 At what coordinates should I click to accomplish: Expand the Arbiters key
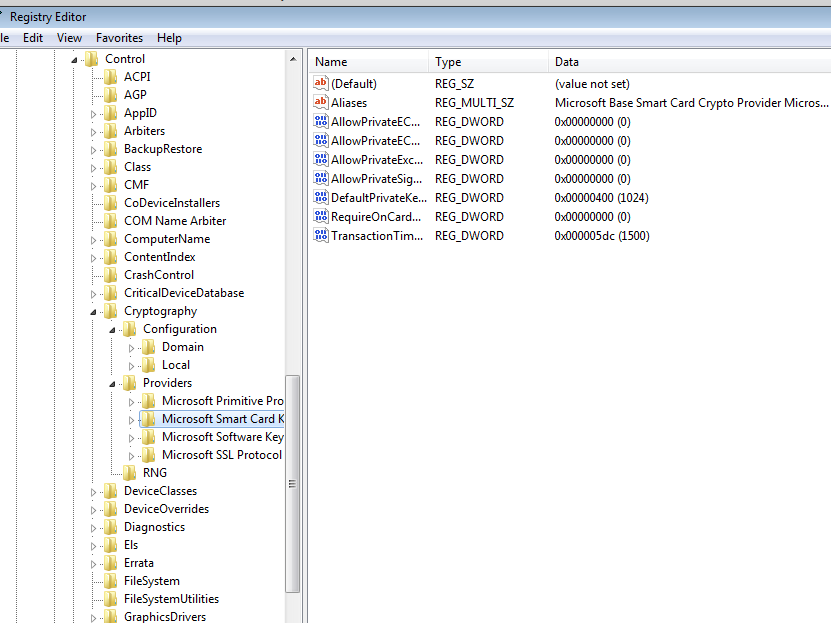[x=93, y=132]
